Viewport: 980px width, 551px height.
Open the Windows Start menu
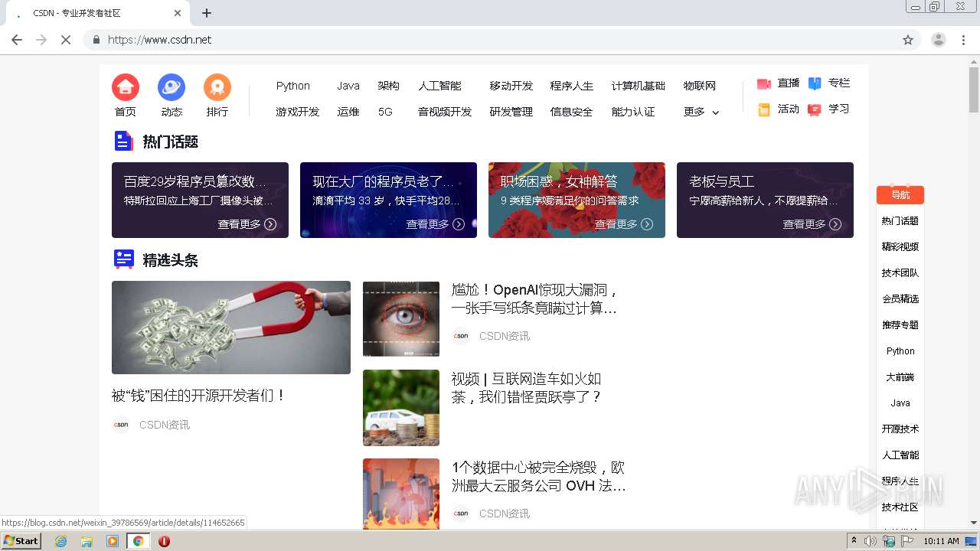click(x=21, y=541)
